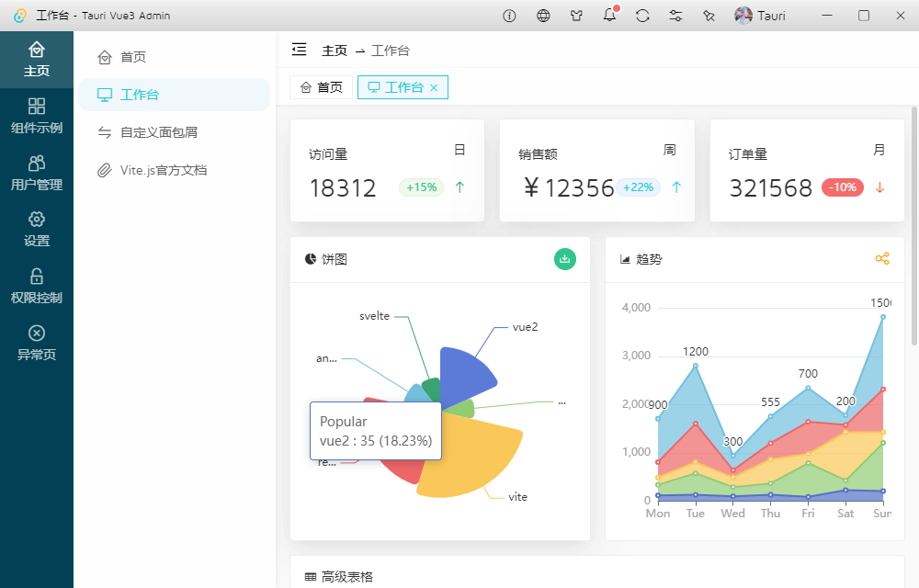Open the language switcher globe icon
919x588 pixels.
(x=543, y=16)
